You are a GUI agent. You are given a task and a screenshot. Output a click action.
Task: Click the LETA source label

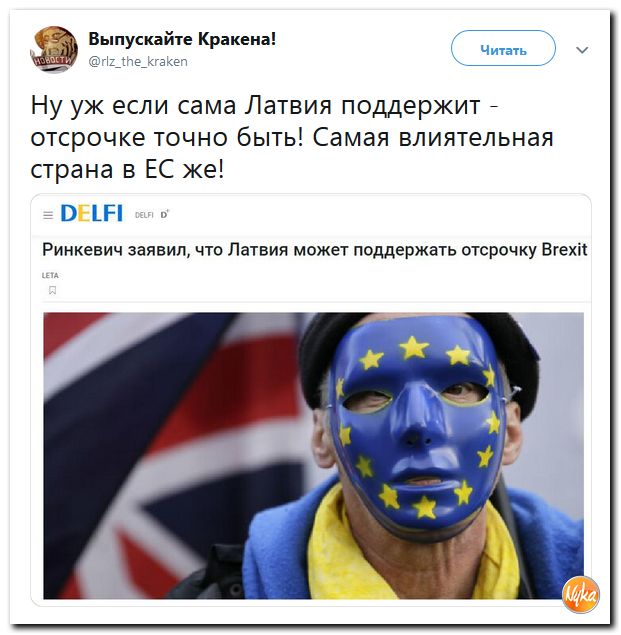[50, 275]
